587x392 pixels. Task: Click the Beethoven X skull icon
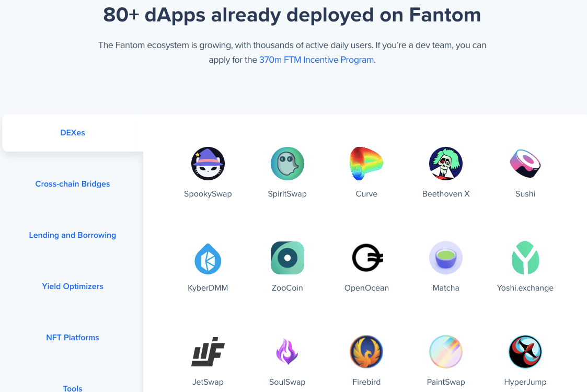(x=446, y=164)
